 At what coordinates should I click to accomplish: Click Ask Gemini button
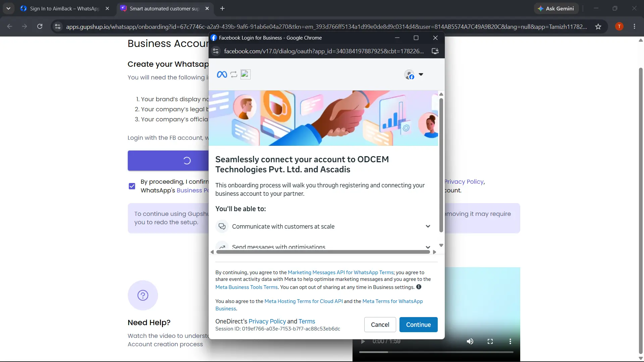coord(556,8)
